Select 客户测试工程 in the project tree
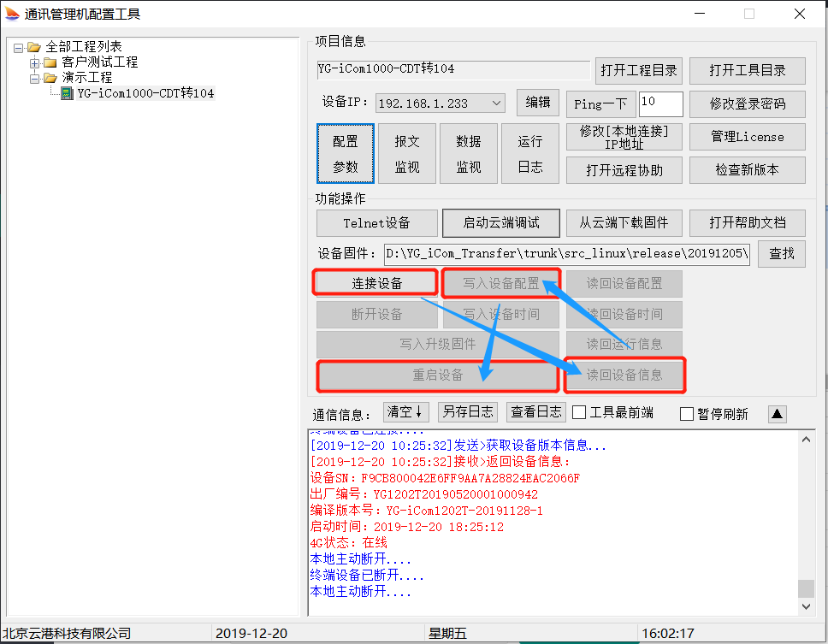 tap(99, 62)
